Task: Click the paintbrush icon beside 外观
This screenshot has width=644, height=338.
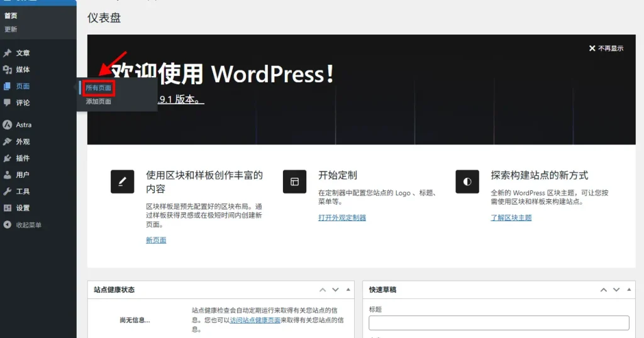Action: pos(8,141)
